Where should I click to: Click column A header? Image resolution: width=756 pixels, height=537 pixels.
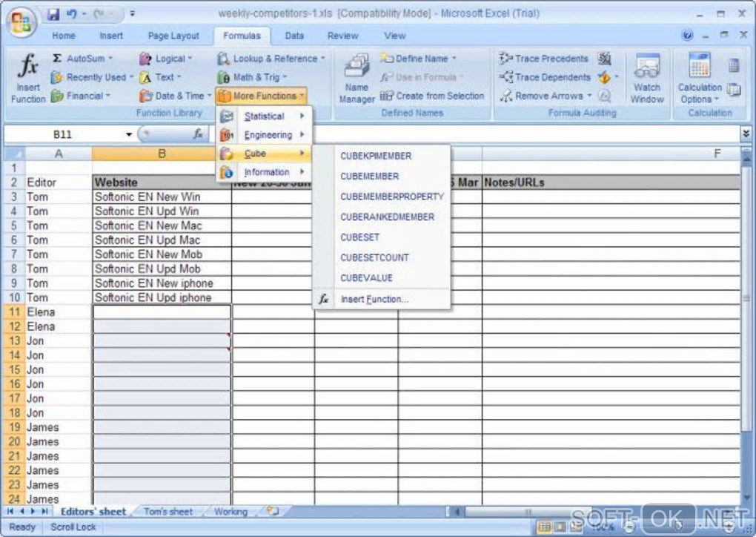point(59,154)
